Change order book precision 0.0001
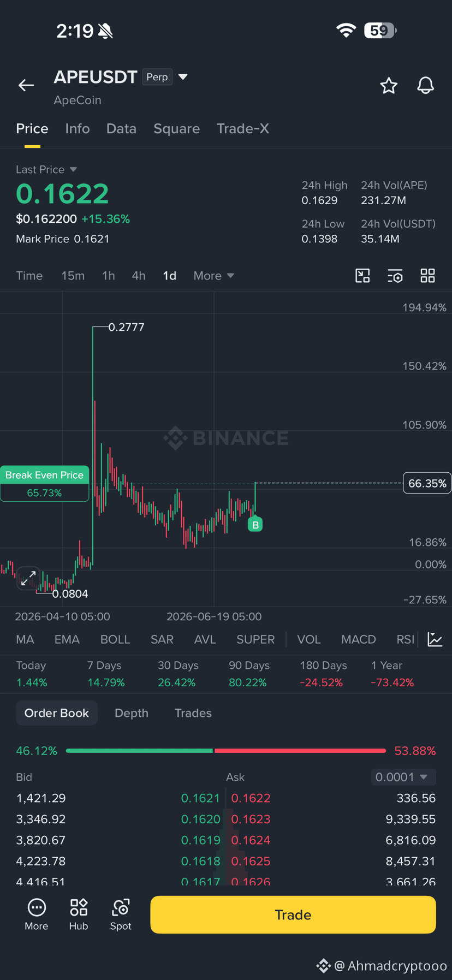Screen dimensions: 452x980 click(x=403, y=777)
